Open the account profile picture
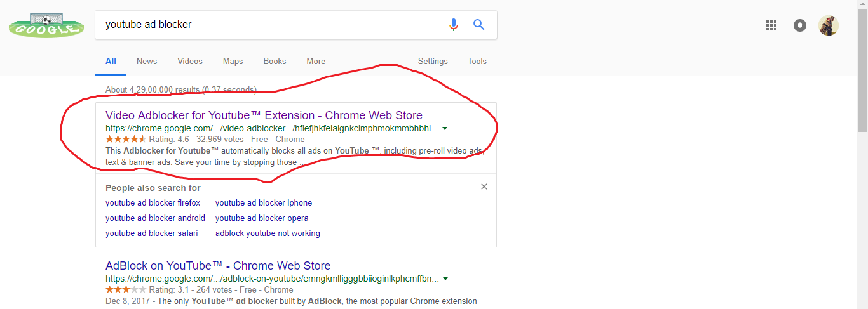The height and width of the screenshot is (309, 868). click(828, 25)
